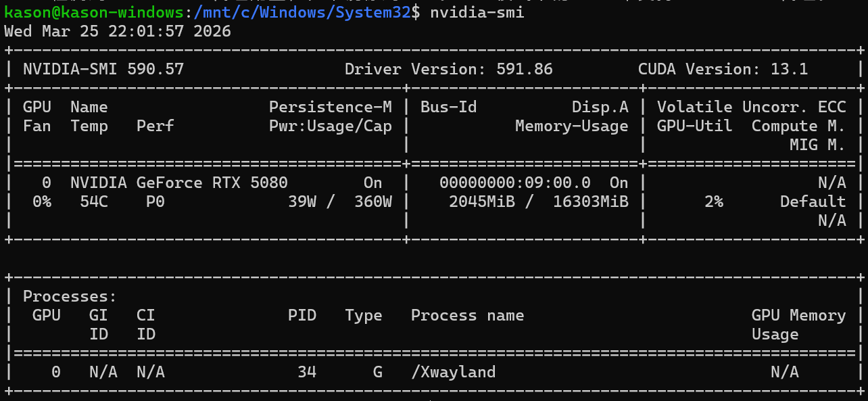Click the 'MIG M.' header text
Image resolution: width=868 pixels, height=401 pixels.
[817, 145]
